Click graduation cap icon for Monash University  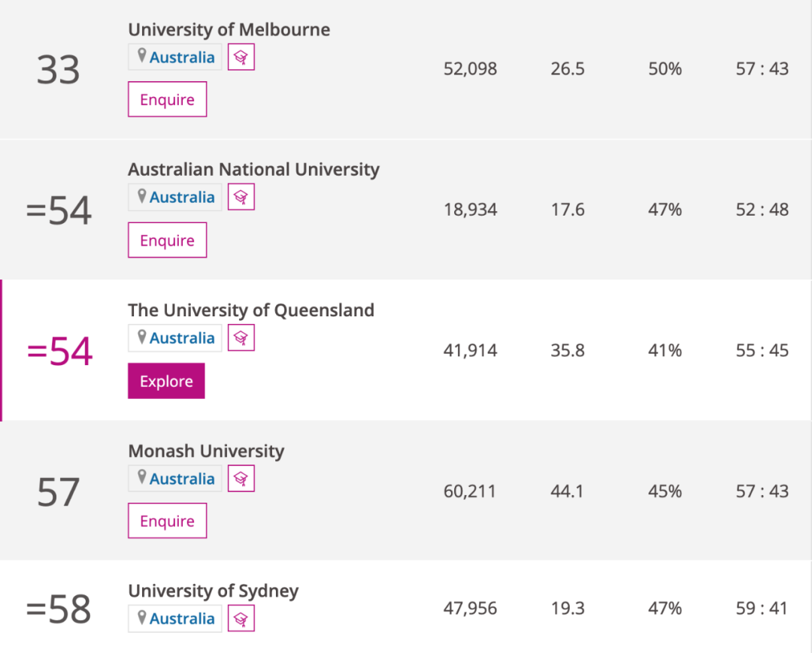coord(241,479)
